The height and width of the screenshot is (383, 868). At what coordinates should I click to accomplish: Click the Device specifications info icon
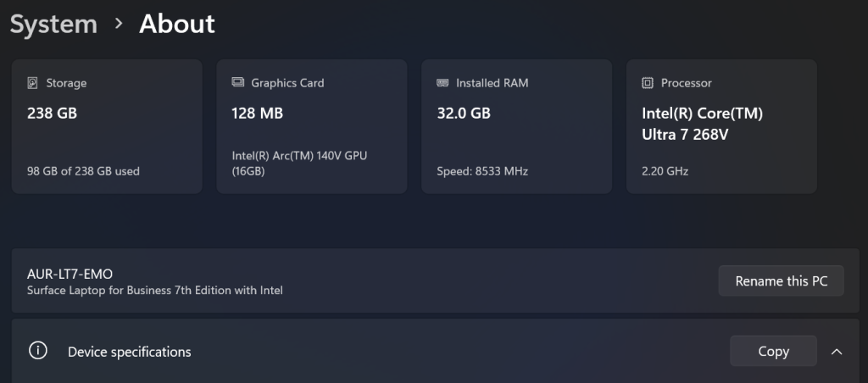tap(36, 351)
